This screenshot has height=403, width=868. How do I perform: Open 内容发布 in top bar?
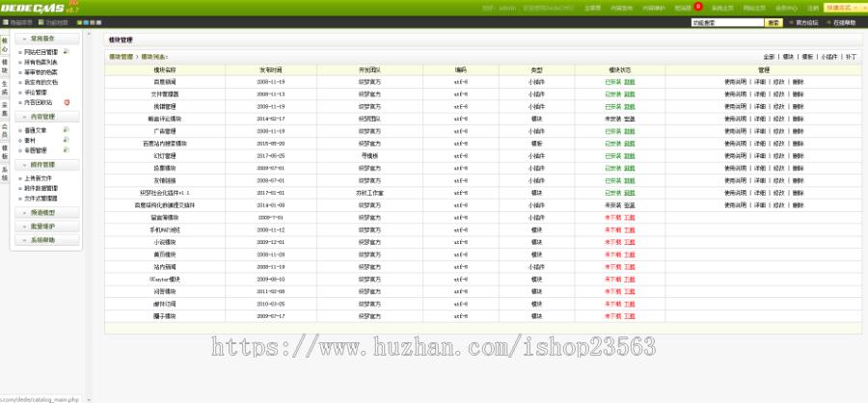(622, 9)
